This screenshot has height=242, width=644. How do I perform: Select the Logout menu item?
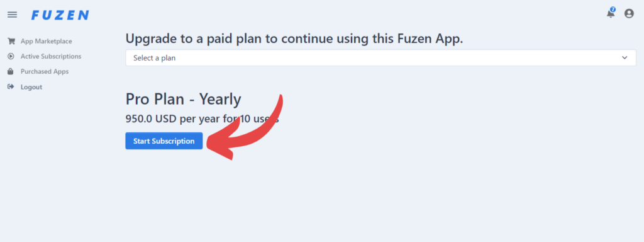pyautogui.click(x=31, y=87)
